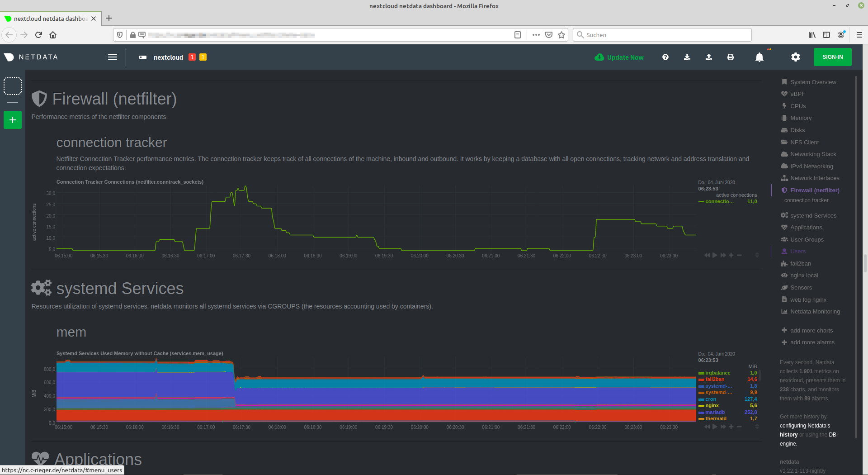Click the mem chart legend scrollbar
Screen dimensions: 868x475
click(760, 375)
